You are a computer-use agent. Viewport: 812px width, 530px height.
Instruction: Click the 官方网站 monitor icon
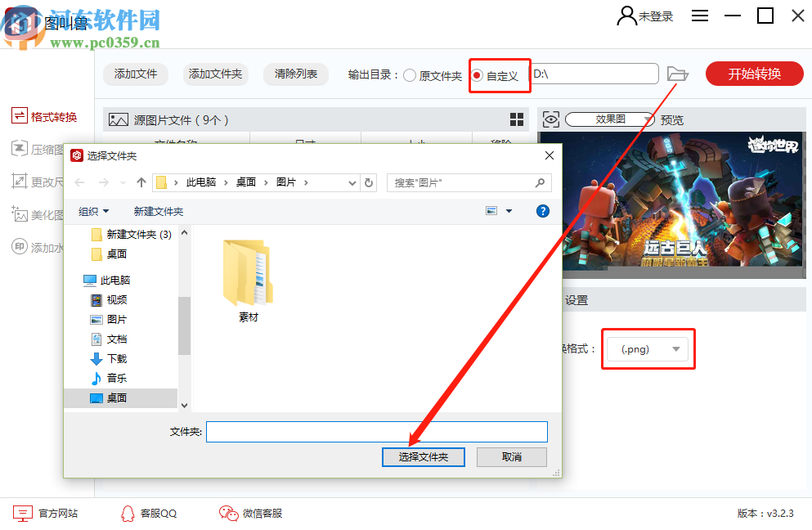(22, 514)
